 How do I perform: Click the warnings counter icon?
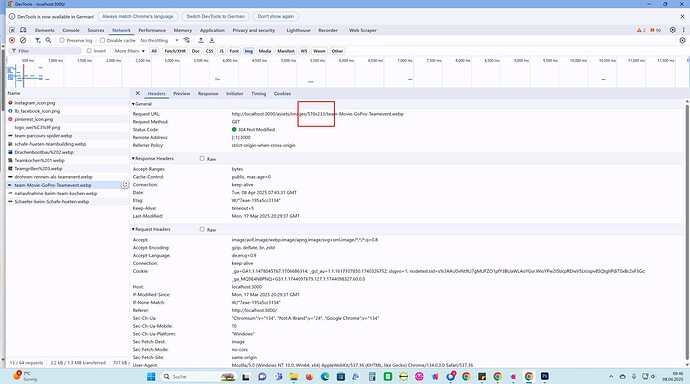tap(641, 30)
